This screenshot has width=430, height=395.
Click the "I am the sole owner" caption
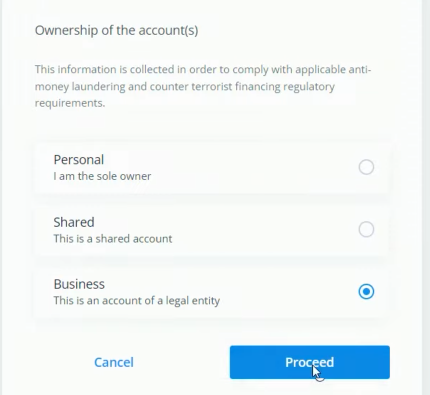click(102, 176)
